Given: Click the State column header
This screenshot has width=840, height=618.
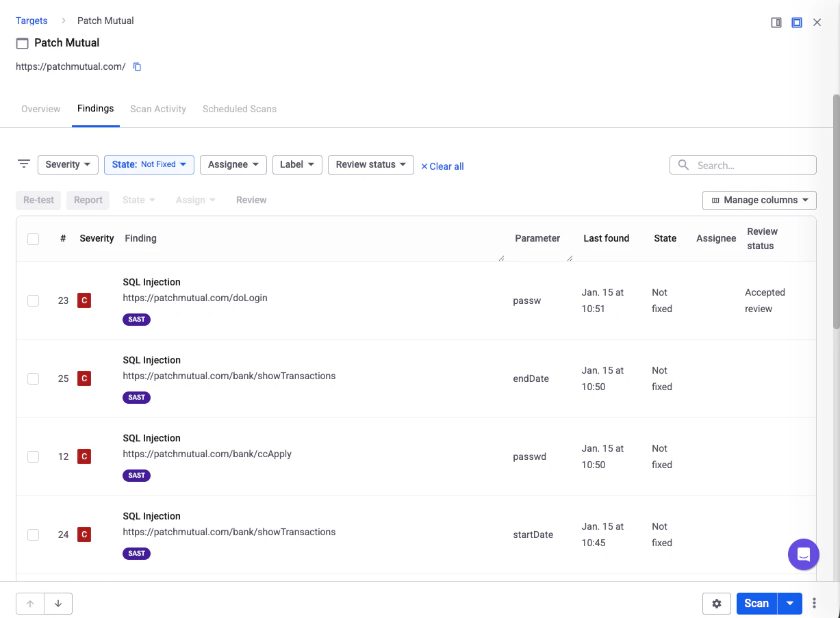Looking at the screenshot, I should coord(665,238).
